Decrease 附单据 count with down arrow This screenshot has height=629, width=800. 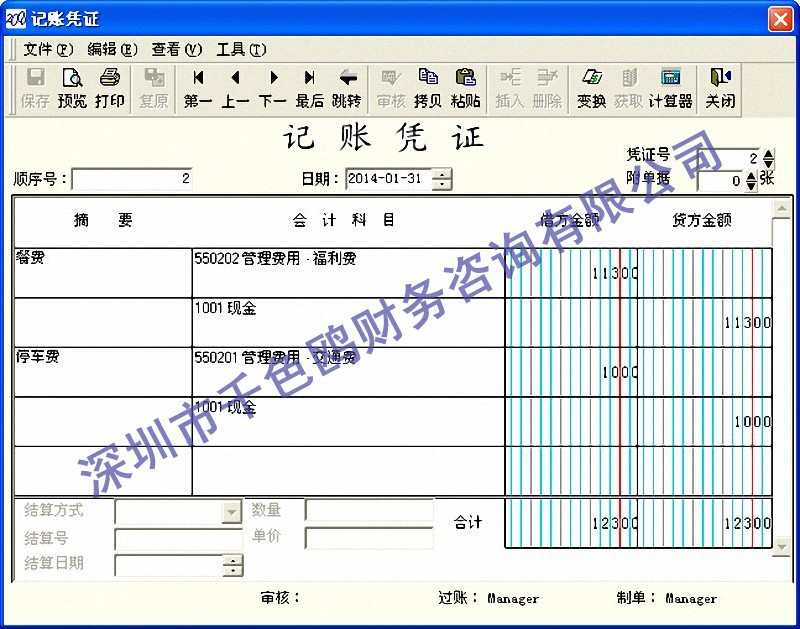click(751, 186)
